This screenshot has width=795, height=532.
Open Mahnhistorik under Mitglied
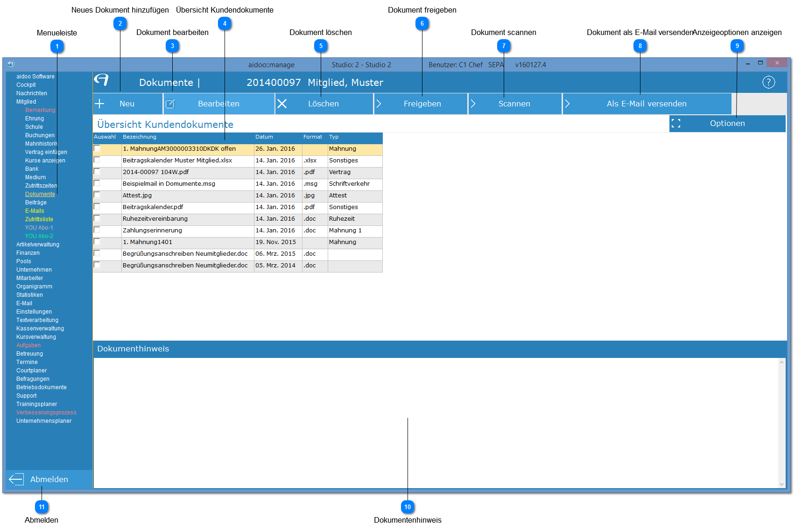pos(42,144)
